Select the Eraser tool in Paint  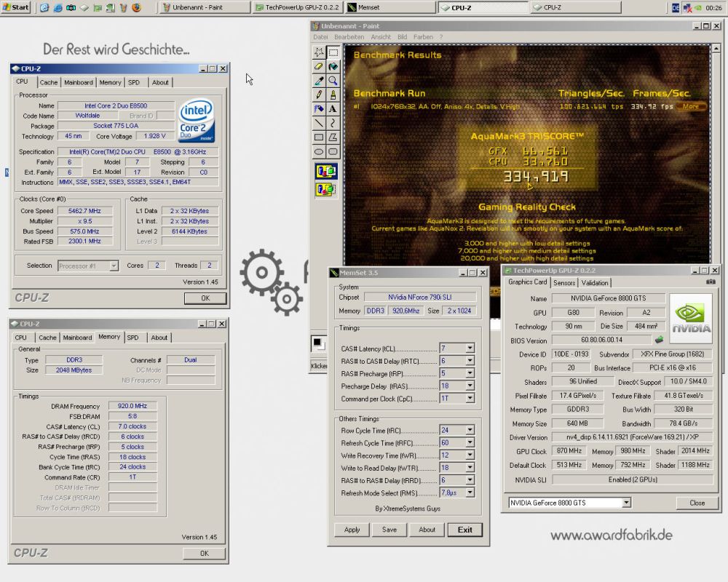tap(319, 66)
